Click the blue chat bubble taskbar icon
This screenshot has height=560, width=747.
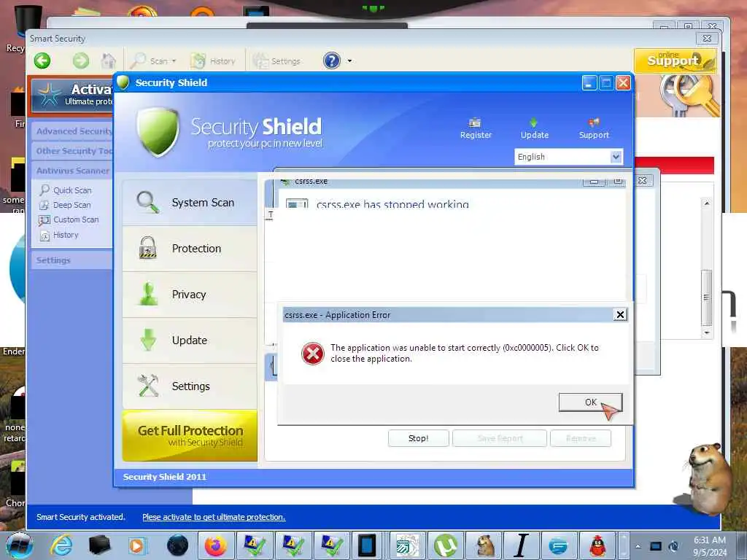pyautogui.click(x=558, y=545)
